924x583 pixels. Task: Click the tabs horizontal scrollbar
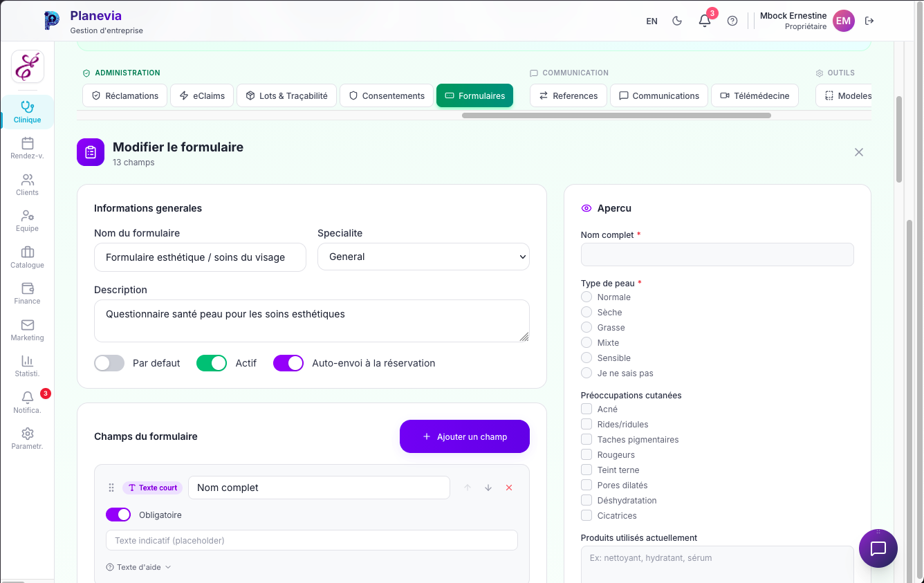click(x=616, y=115)
